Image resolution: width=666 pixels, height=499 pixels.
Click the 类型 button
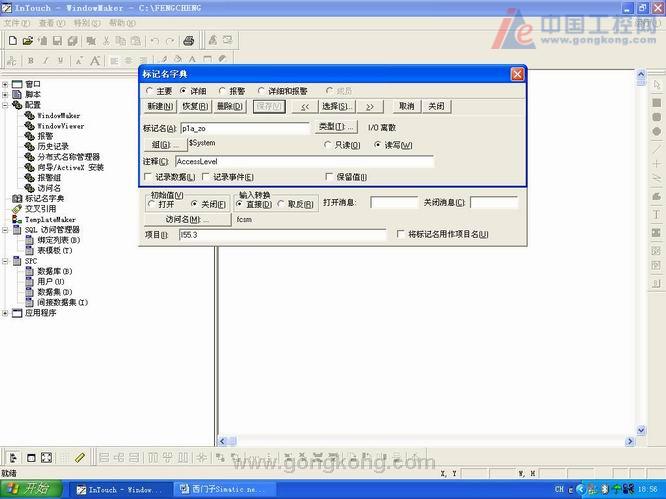click(x=336, y=127)
